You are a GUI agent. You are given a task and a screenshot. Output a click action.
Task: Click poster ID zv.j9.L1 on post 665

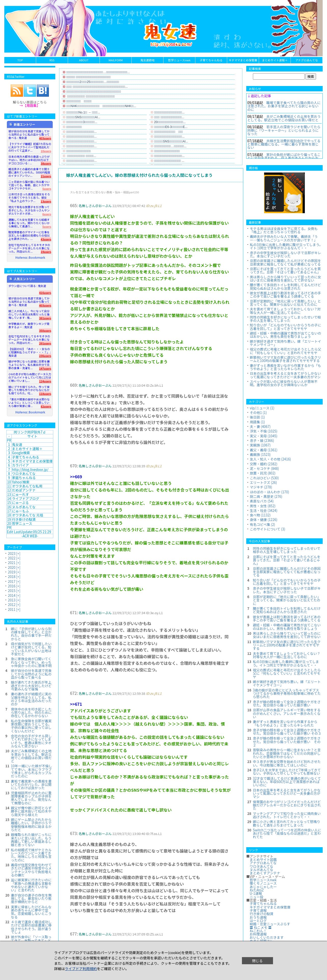coord(154,206)
